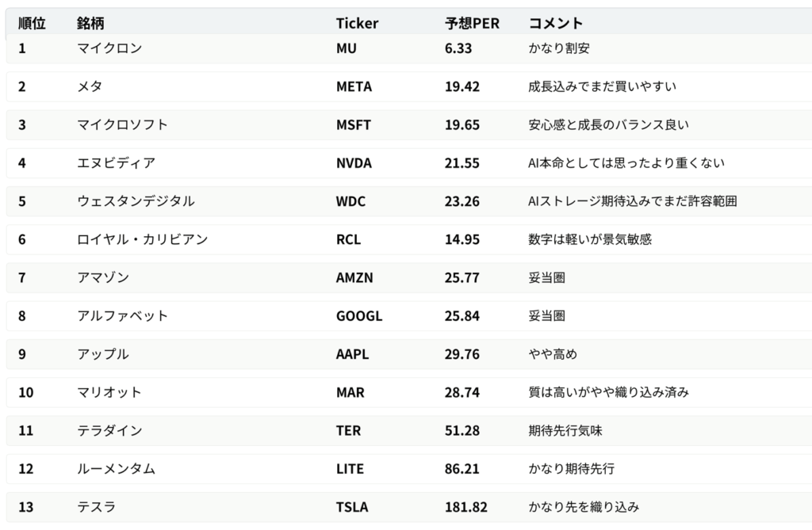Screen dimensions: 812x530
Task: Click the 銘柄 column header
Action: [x=90, y=23]
